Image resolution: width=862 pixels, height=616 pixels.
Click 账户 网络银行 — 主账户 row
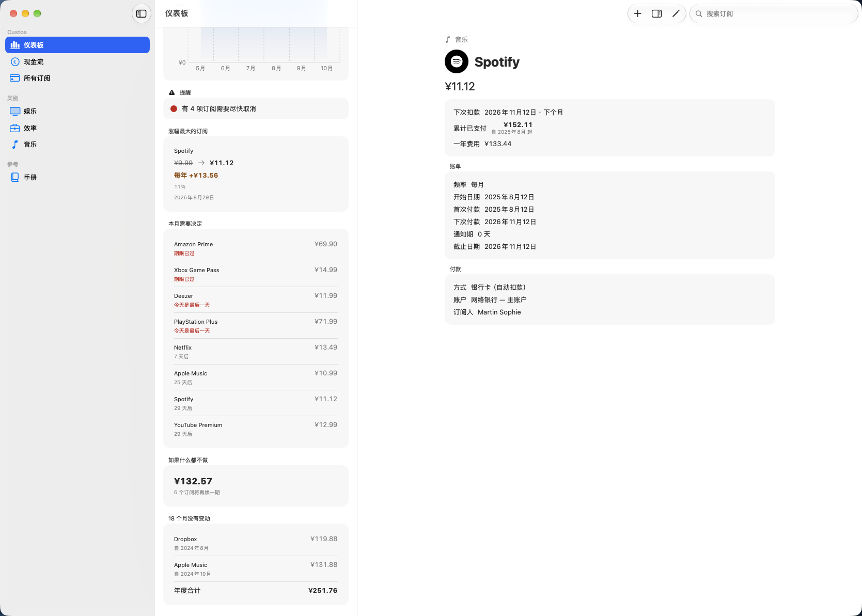pyautogui.click(x=490, y=300)
